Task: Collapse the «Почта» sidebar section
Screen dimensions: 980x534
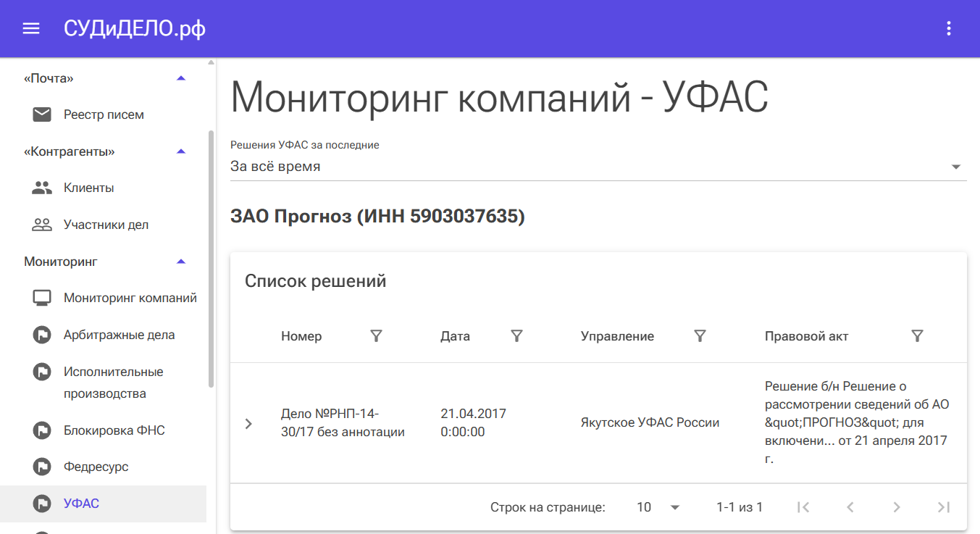Action: [x=181, y=78]
